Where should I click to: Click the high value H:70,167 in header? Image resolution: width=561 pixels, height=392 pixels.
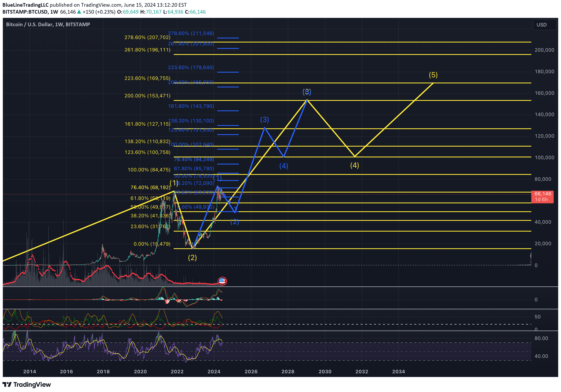pyautogui.click(x=151, y=12)
